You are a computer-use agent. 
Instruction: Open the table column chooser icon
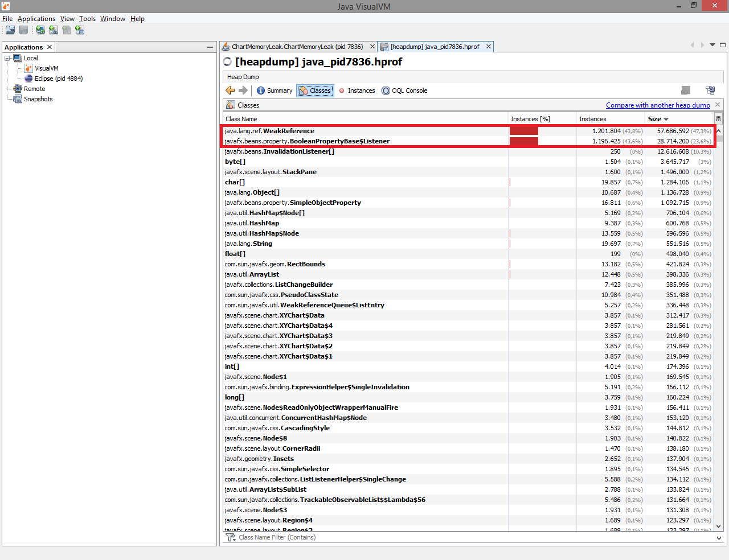click(718, 119)
